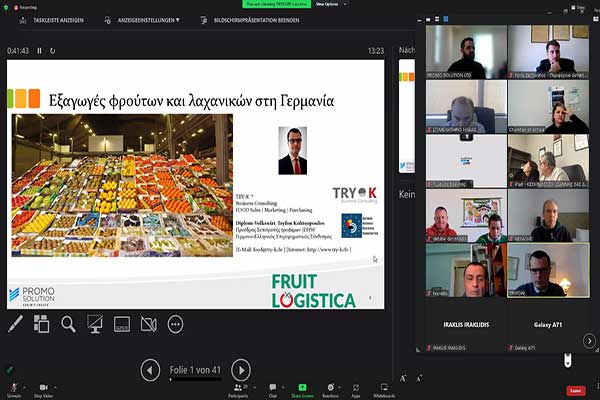Reset the presentation timer

54,50
